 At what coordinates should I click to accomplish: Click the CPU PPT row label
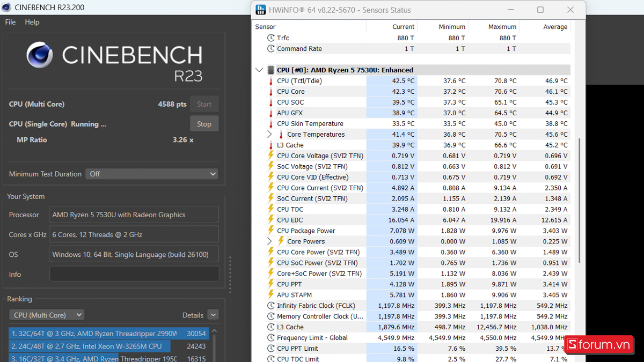coord(290,284)
